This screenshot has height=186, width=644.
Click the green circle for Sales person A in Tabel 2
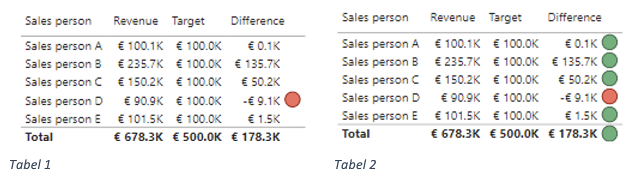pyautogui.click(x=609, y=42)
